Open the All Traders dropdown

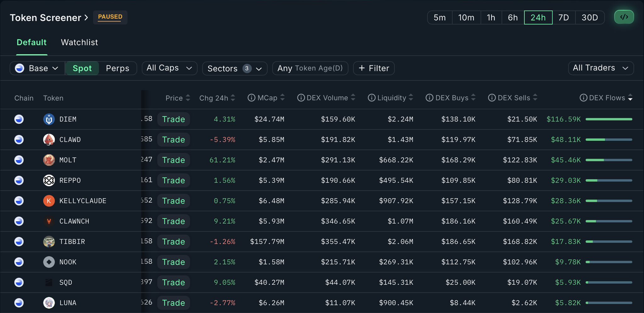click(x=601, y=68)
